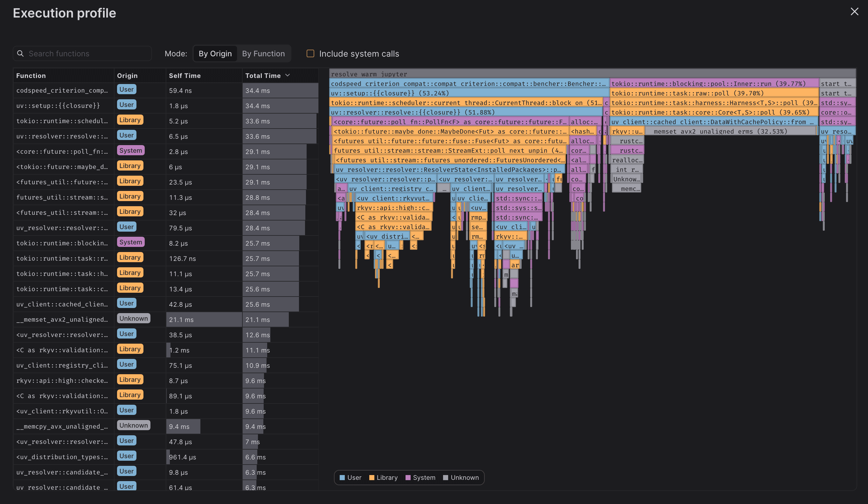This screenshot has height=504, width=868.
Task: Toggle User legend color swatch
Action: click(342, 478)
